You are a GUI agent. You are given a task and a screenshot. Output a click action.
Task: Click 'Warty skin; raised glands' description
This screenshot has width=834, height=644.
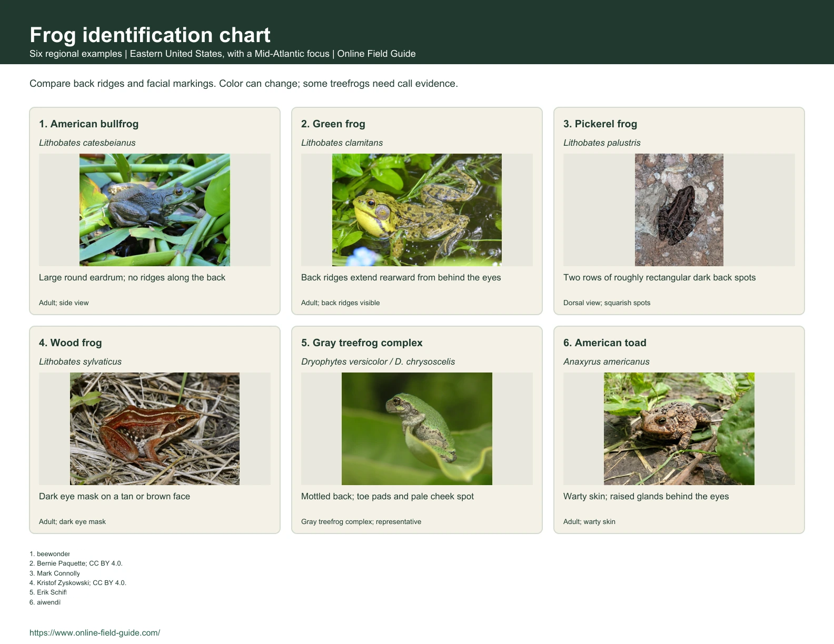coord(646,497)
